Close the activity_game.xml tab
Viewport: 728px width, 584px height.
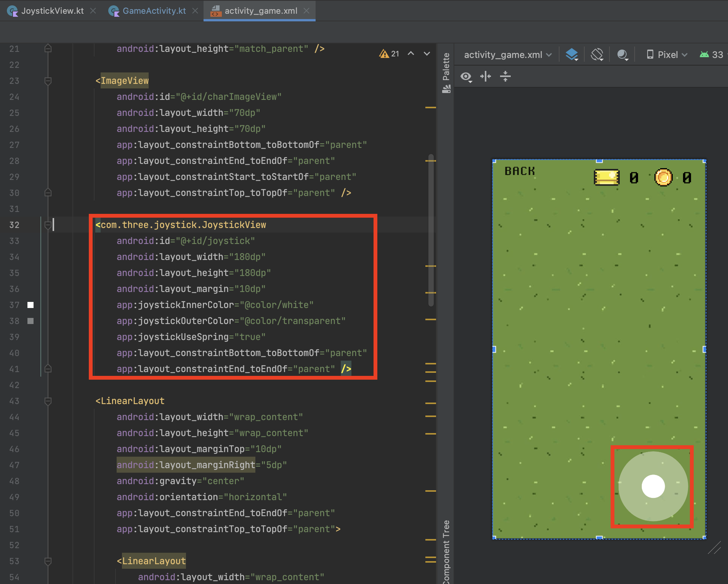(306, 11)
